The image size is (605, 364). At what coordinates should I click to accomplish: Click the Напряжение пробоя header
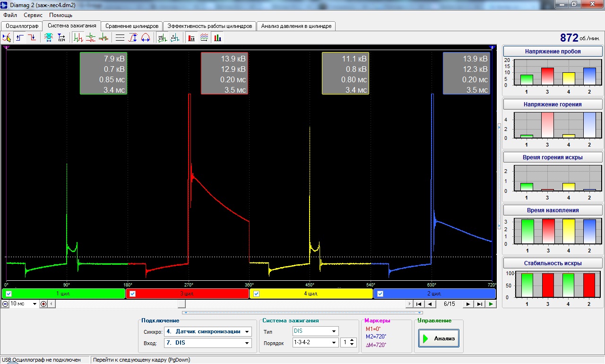pos(553,51)
